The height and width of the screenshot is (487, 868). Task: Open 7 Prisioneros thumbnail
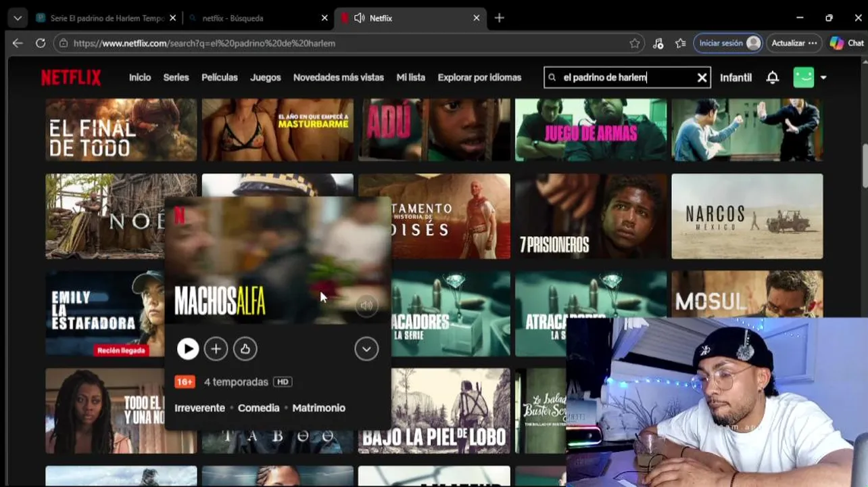coord(591,216)
